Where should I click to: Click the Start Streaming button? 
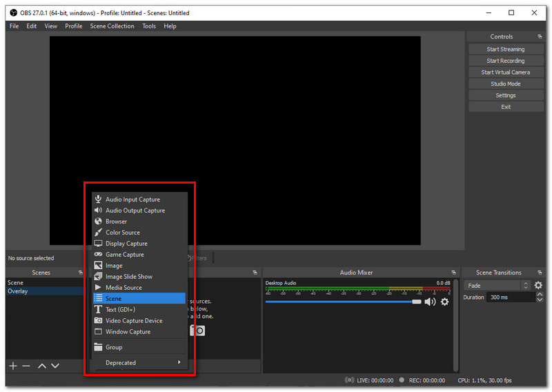(505, 49)
